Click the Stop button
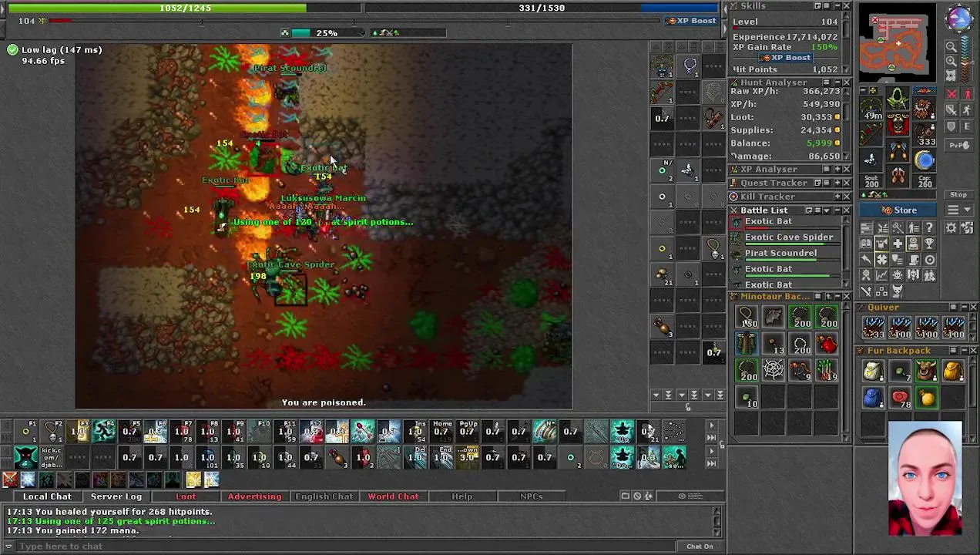Screen dimensions: 980x555 958,194
